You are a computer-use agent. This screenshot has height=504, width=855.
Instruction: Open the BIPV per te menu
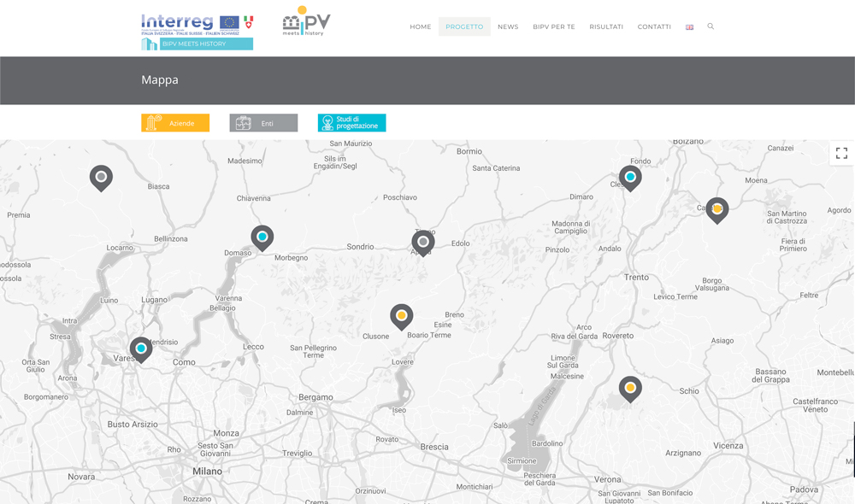coord(553,26)
